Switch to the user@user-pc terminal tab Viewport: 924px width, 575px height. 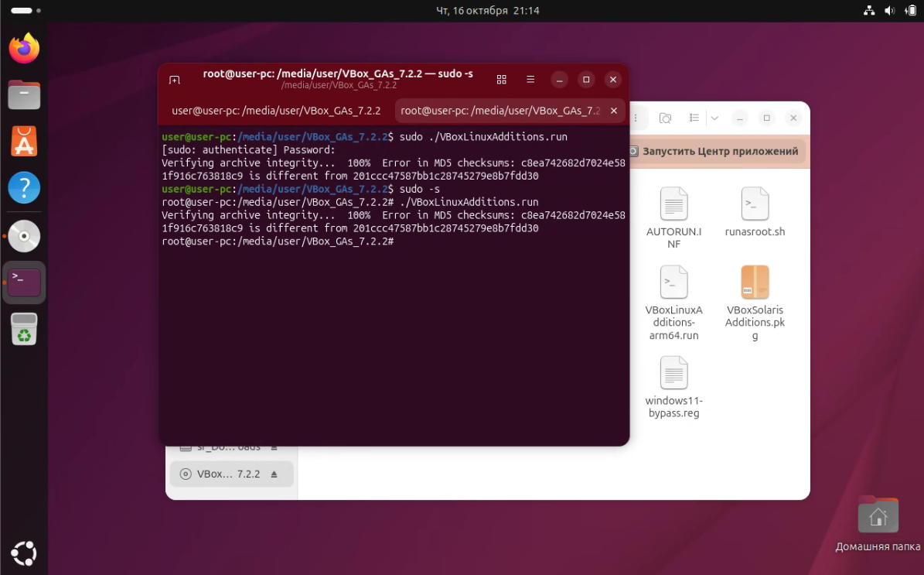click(276, 111)
